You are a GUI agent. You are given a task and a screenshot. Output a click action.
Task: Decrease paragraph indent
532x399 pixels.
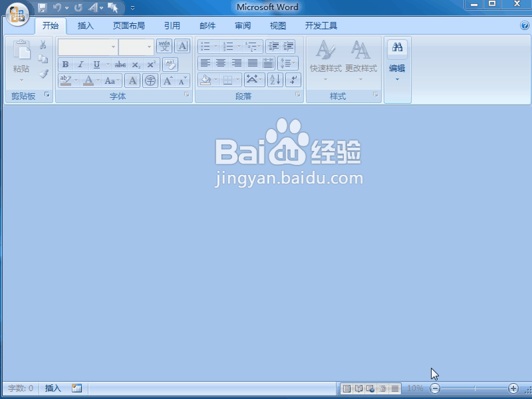click(x=273, y=46)
